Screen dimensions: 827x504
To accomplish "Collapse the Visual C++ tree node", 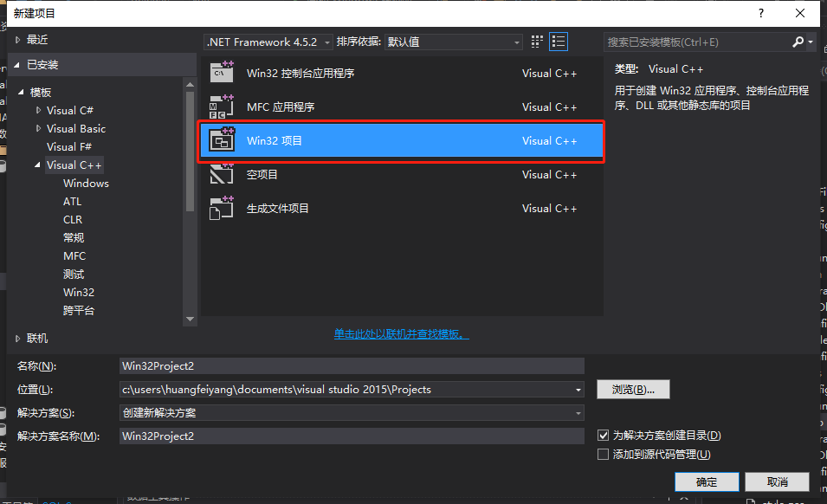I will (x=37, y=165).
